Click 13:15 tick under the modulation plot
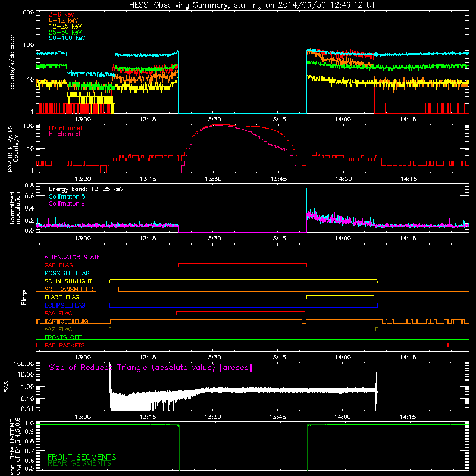Image resolution: width=476 pixels, height=476 pixels. click(148, 239)
